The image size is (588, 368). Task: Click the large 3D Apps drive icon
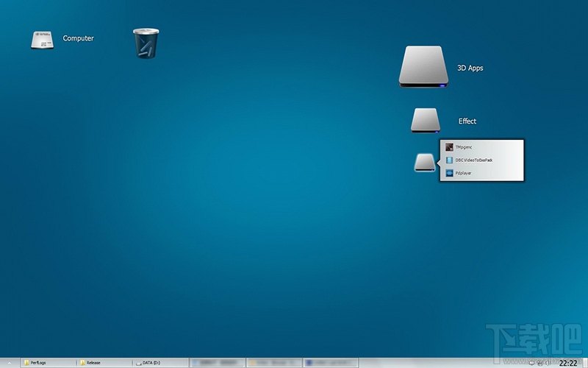tap(423, 68)
